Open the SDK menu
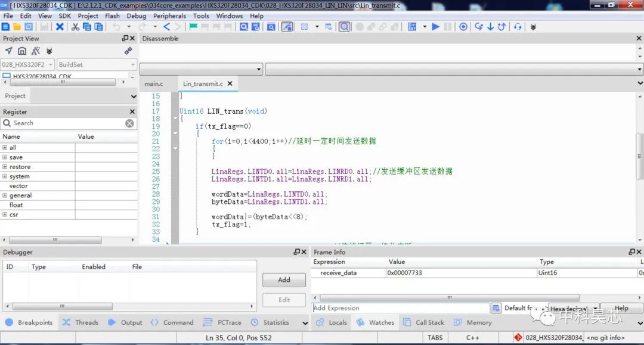Viewport: 644px width, 345px height. [65, 15]
